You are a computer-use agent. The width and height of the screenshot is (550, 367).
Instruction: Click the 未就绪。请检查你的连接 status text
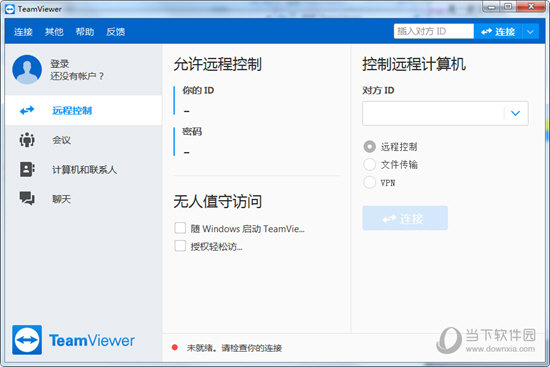point(234,348)
